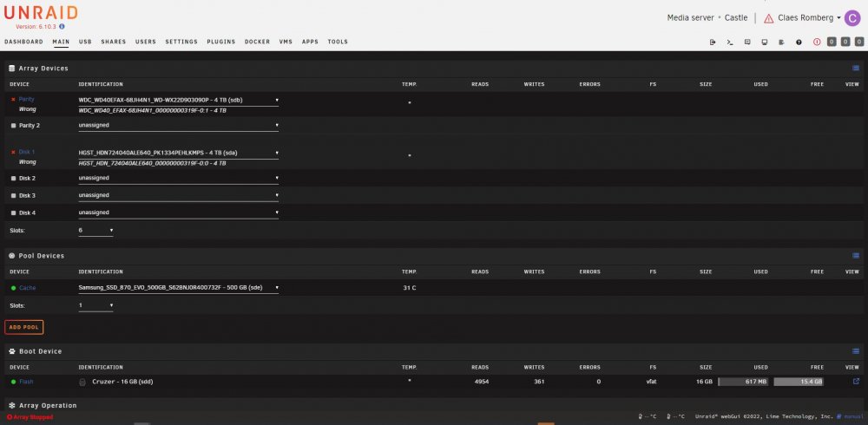
Task: Open the Flash device view icon
Action: click(856, 382)
